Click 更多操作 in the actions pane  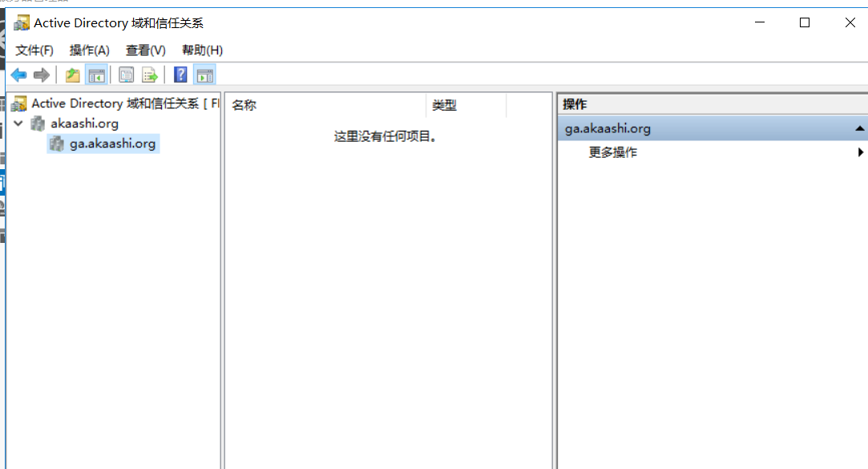(613, 152)
